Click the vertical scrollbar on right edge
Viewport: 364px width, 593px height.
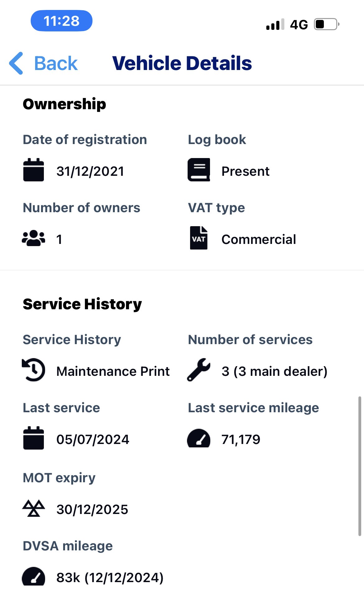[x=360, y=466]
